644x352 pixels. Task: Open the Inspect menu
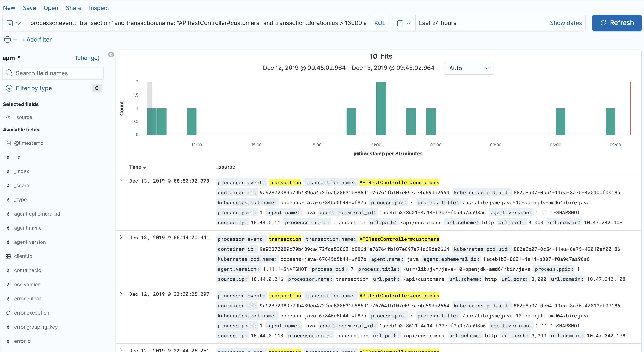pos(99,8)
